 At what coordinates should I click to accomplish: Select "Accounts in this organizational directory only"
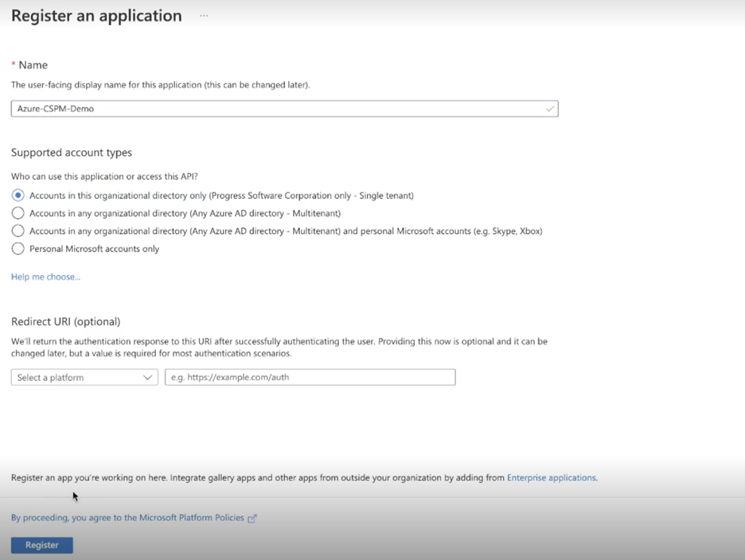coord(18,195)
